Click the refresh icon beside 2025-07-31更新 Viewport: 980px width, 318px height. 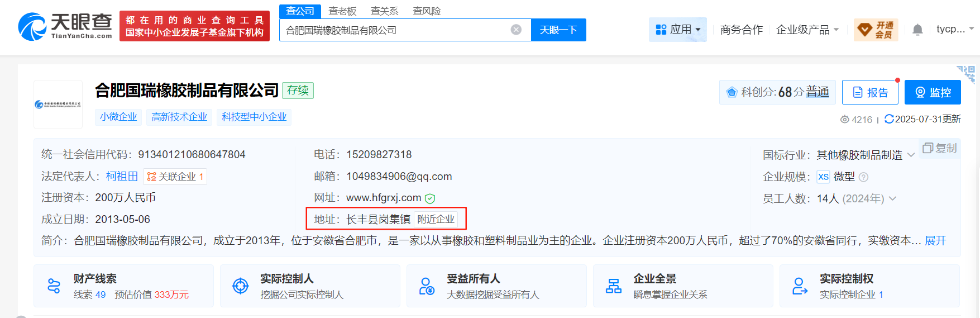click(x=889, y=119)
